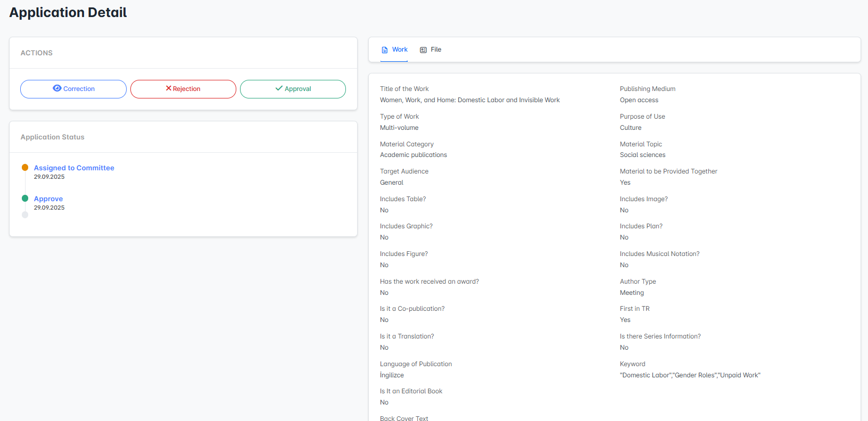Click the Application Detail page heading
The height and width of the screenshot is (421, 868).
68,13
